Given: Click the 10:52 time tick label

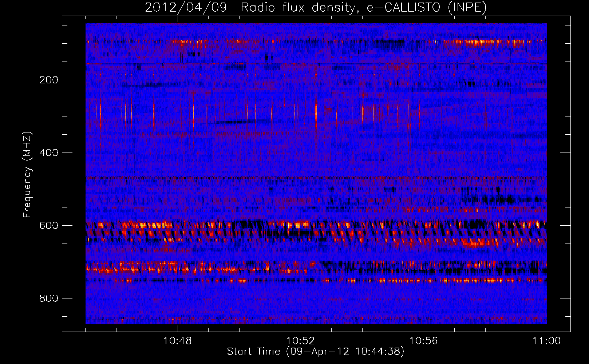Looking at the screenshot, I should tap(301, 341).
